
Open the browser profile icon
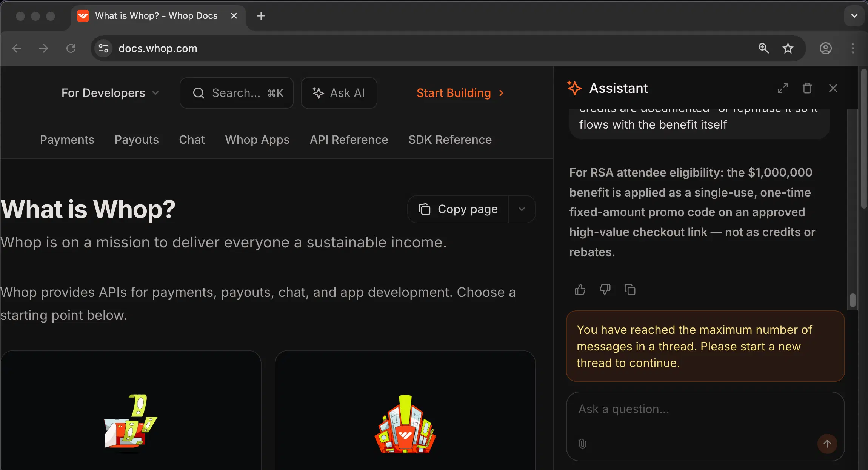point(825,48)
